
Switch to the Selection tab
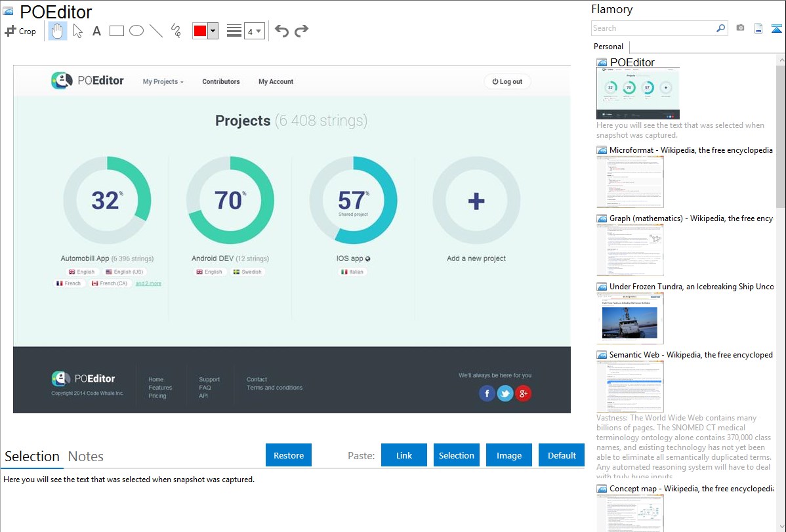coord(32,457)
